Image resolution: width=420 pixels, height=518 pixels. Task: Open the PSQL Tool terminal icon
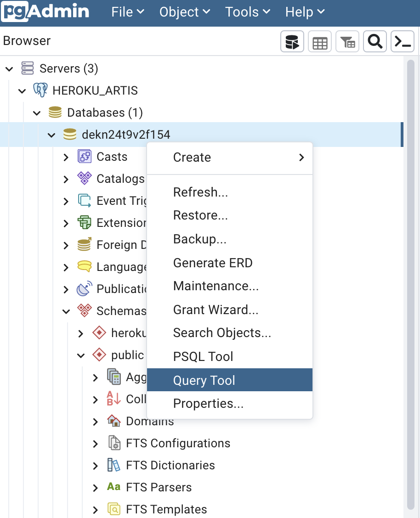pos(403,42)
